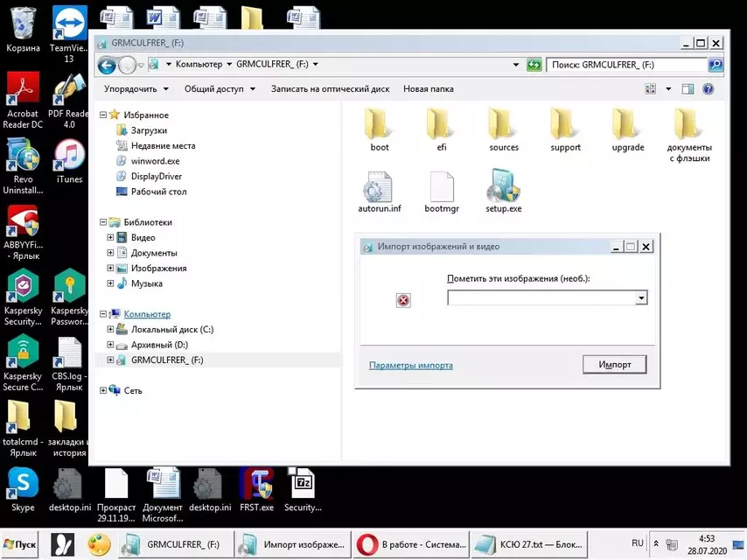Click the Explorer Forward navigation arrow
Viewport: 747px width, 560px height.
[127, 65]
